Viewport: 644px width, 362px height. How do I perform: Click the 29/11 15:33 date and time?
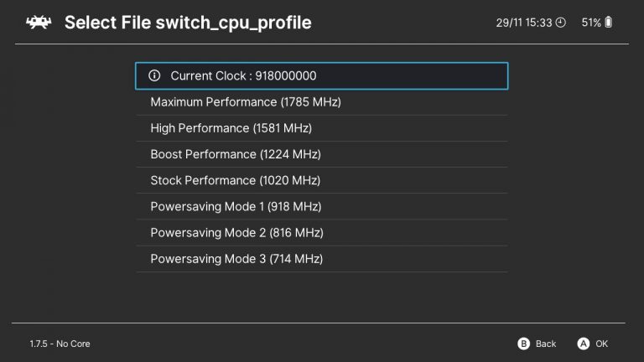pos(524,23)
